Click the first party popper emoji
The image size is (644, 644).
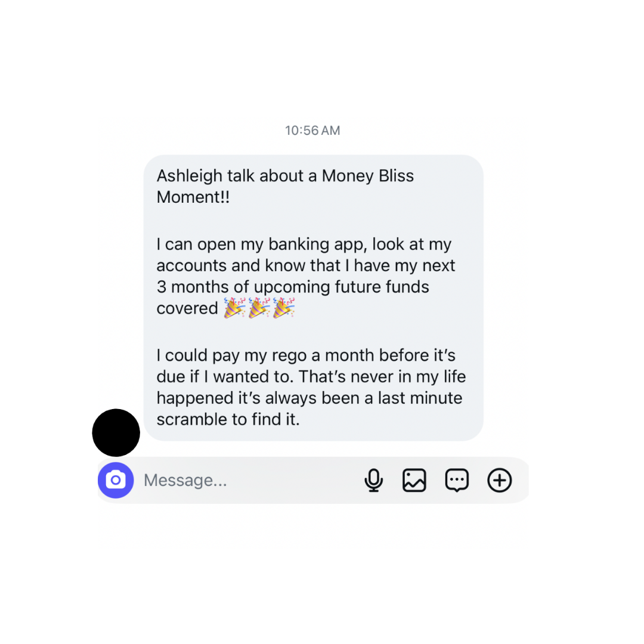(234, 308)
